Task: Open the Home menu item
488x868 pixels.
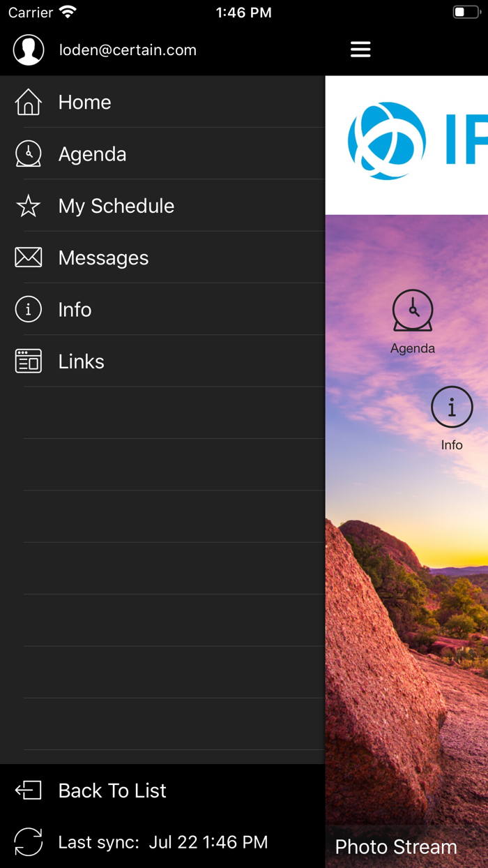Action: point(162,102)
